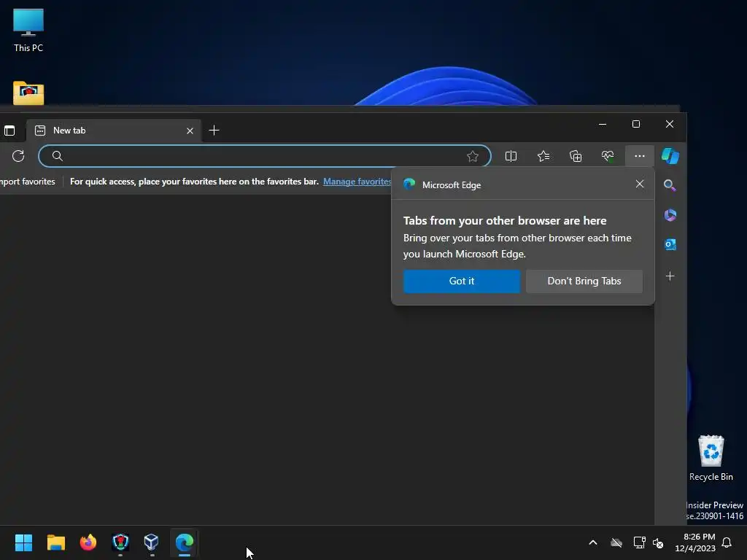Screen dimensions: 747x560
Task: Open Microsoft 365 sidebar icon
Action: pos(670,215)
